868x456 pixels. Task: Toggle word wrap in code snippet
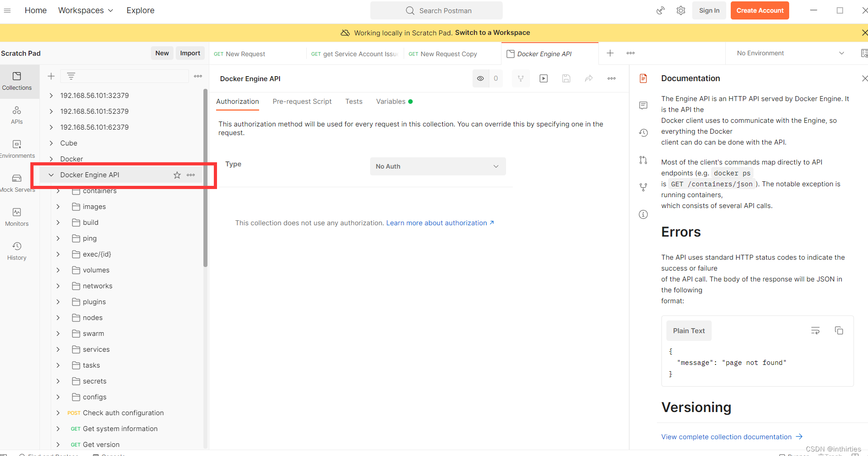[x=815, y=330]
